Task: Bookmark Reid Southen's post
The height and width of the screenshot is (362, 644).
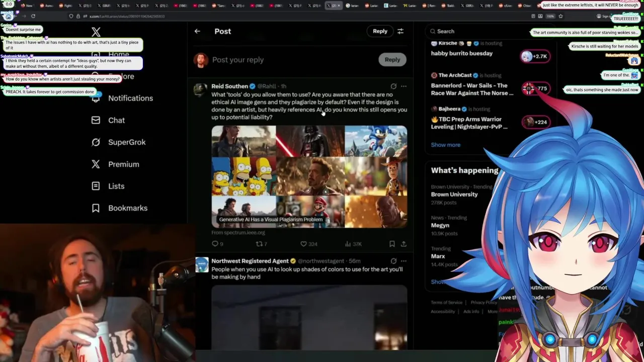Action: [x=392, y=244]
